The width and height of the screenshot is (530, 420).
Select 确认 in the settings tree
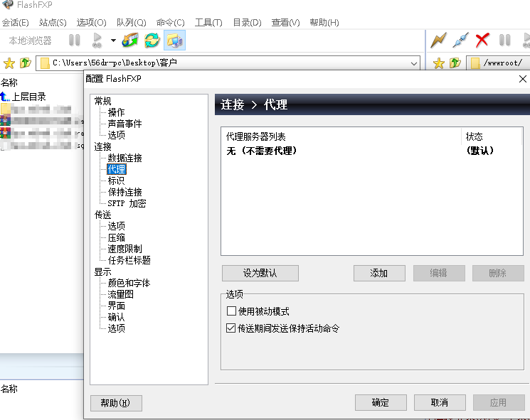[x=116, y=317]
